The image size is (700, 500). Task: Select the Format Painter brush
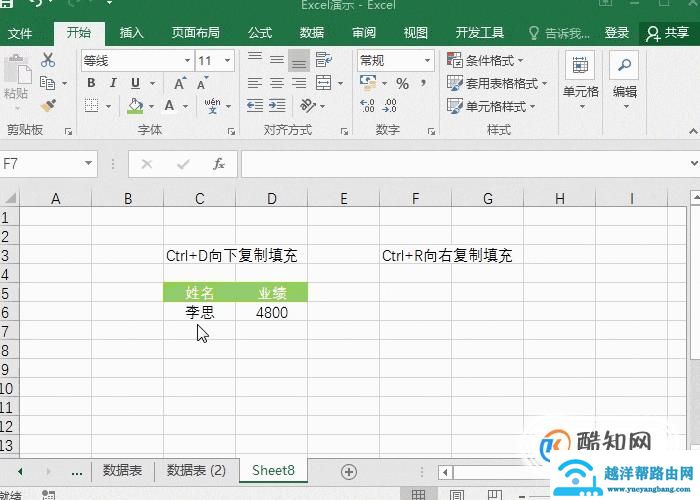click(48, 106)
